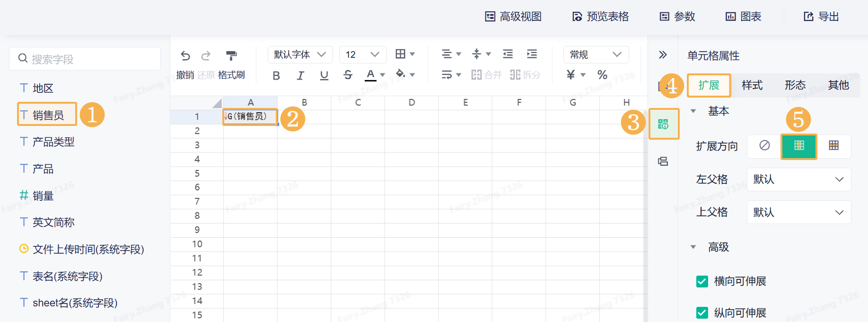Open fill color dropdown arrow
The image size is (868, 322).
(412, 75)
